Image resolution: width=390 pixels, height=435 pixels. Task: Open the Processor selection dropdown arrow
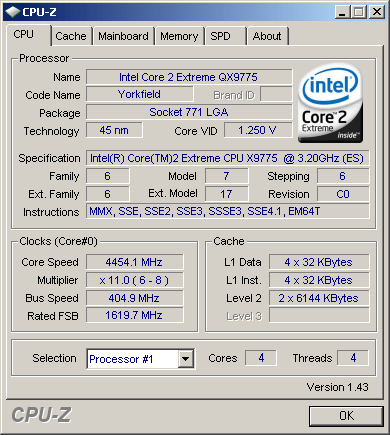(186, 359)
